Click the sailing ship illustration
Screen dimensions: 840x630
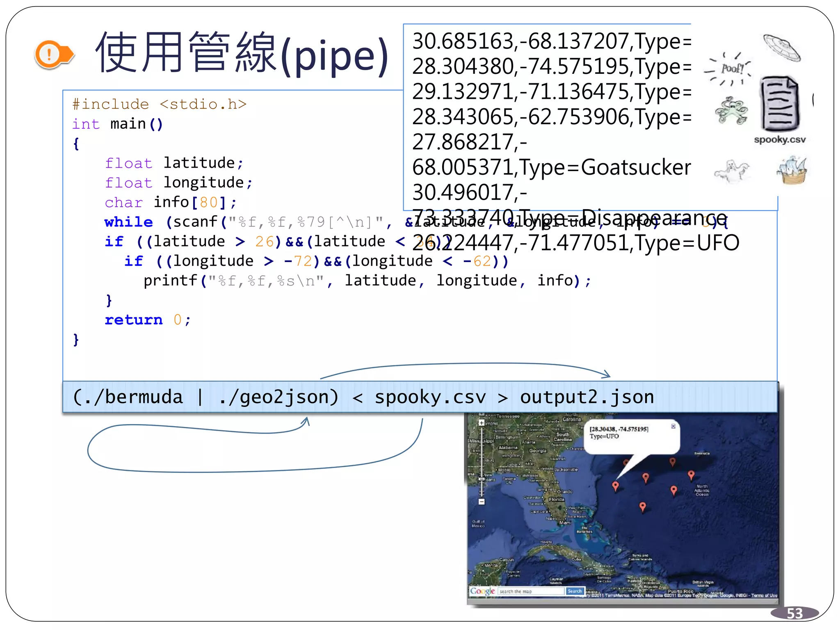(x=792, y=170)
